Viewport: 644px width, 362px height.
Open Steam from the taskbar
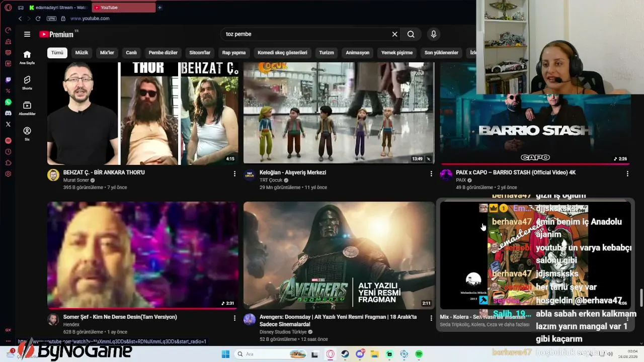pyautogui.click(x=345, y=354)
